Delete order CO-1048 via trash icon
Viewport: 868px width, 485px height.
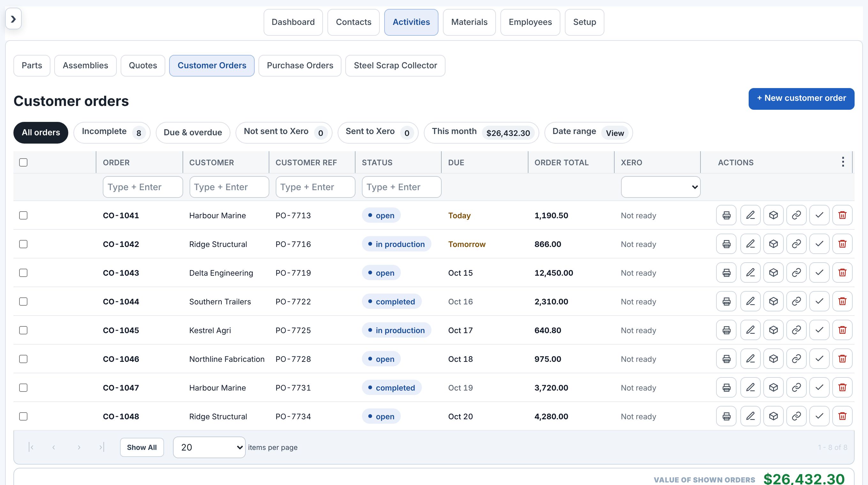coord(842,416)
